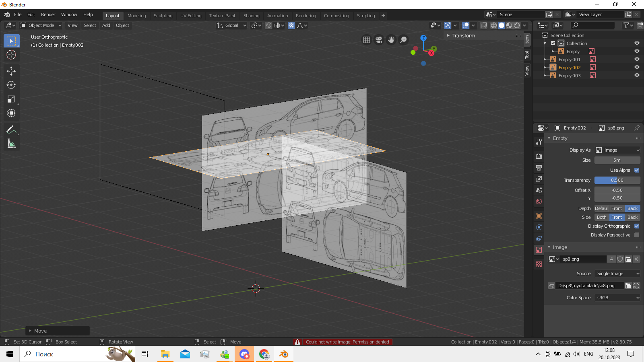
Task: Set Depth to Default
Action: point(602,208)
